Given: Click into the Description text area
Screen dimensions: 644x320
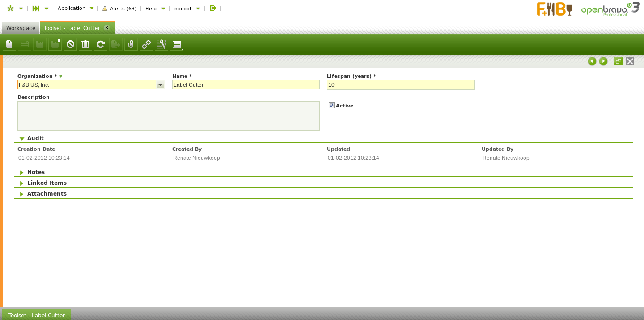Looking at the screenshot, I should pyautogui.click(x=168, y=116).
